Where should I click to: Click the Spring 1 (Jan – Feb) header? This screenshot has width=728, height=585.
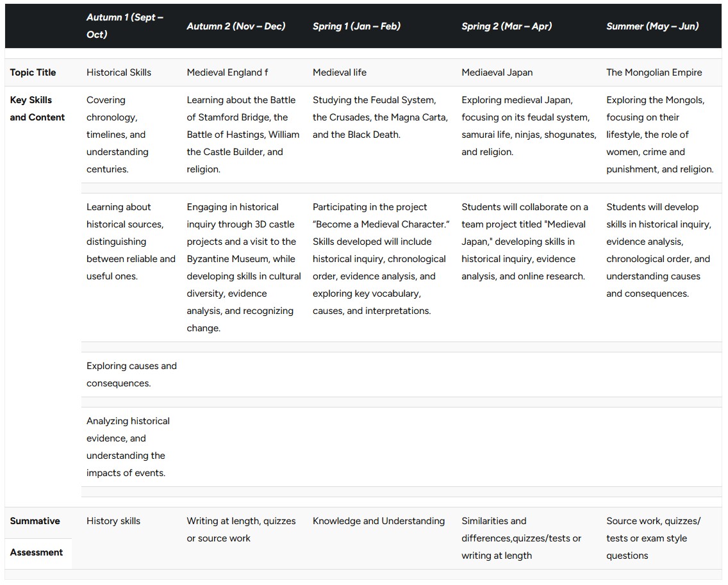click(x=356, y=26)
